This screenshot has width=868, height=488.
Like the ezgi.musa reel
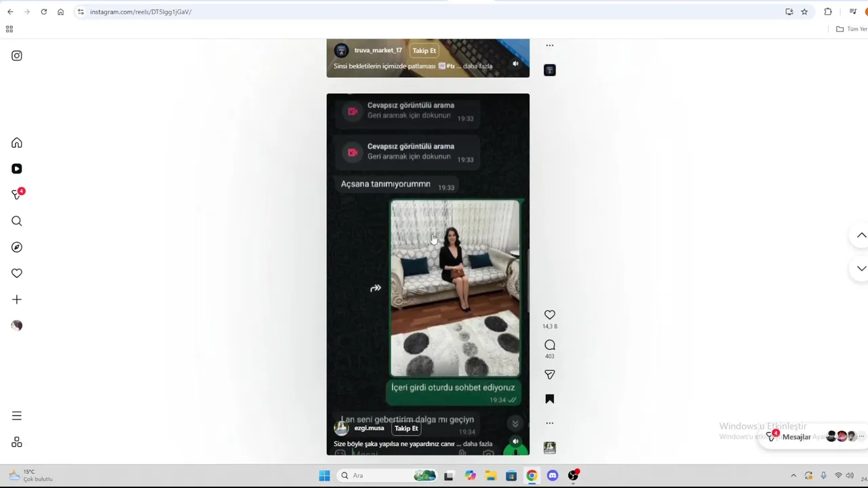550,314
